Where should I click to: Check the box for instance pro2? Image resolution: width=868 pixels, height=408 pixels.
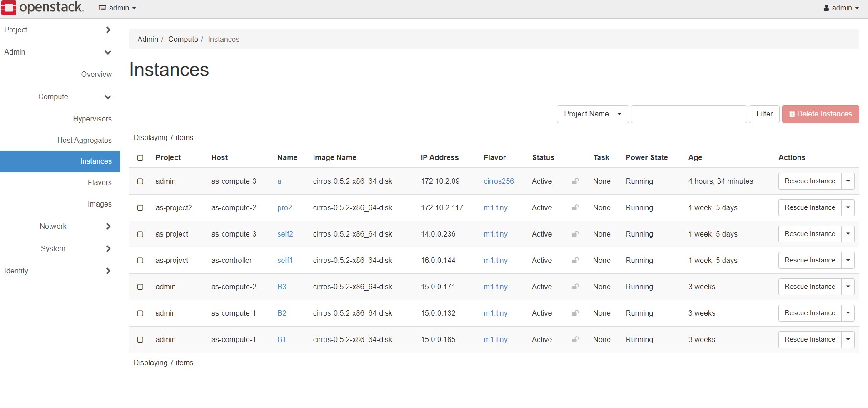[140, 208]
